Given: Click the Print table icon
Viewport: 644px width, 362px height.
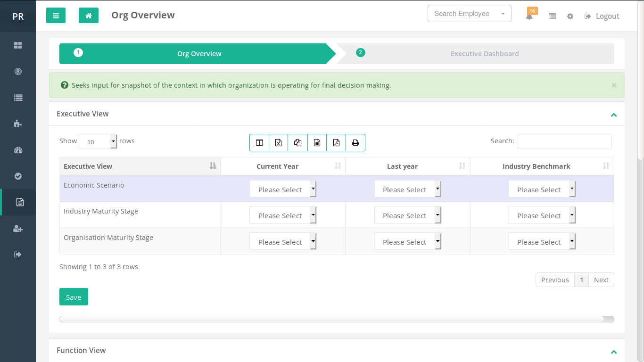Looking at the screenshot, I should pos(355,143).
